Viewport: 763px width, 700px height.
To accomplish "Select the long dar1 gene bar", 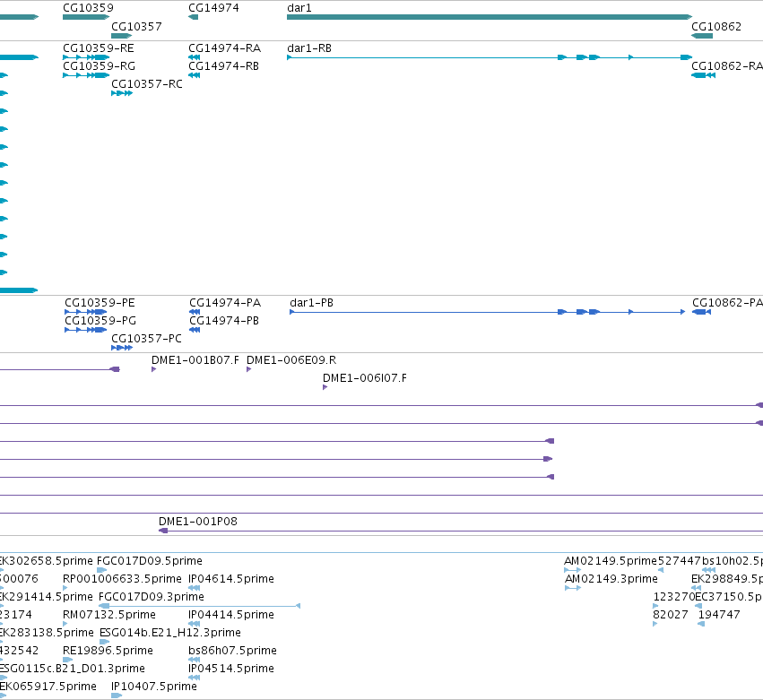I will tap(490, 17).
